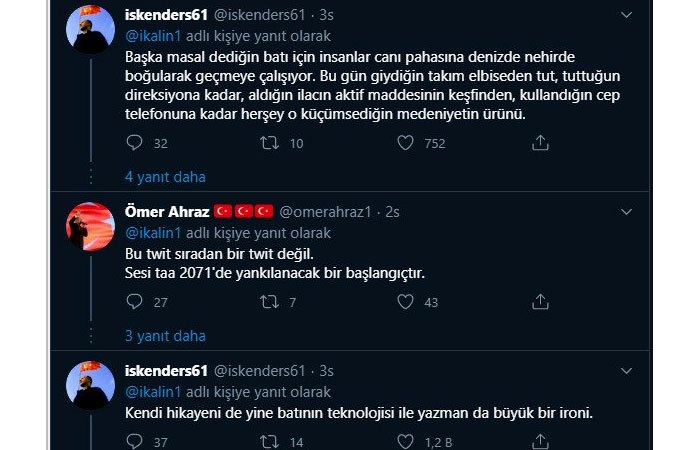Share Ömer Ahraz's tweet
This screenshot has height=450, width=690.
pyautogui.click(x=540, y=302)
